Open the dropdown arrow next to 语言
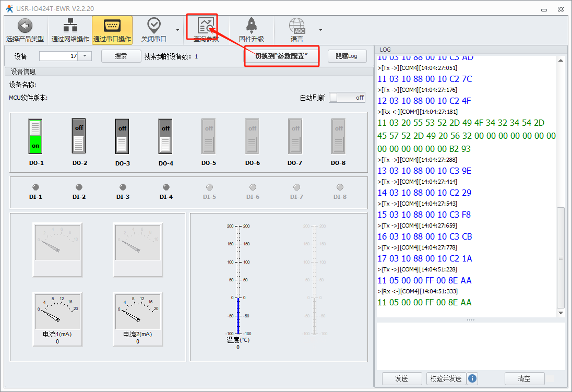This screenshot has width=572, height=392. 320,30
